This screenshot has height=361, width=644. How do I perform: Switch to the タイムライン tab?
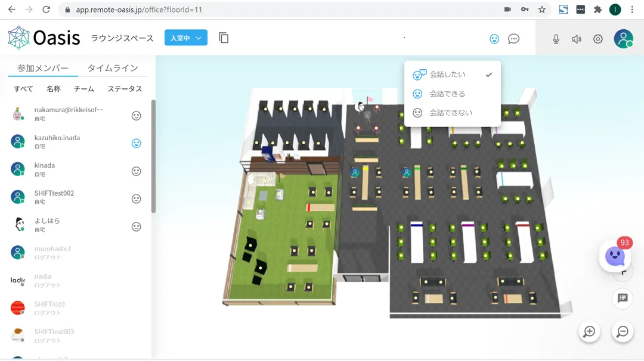pyautogui.click(x=113, y=68)
